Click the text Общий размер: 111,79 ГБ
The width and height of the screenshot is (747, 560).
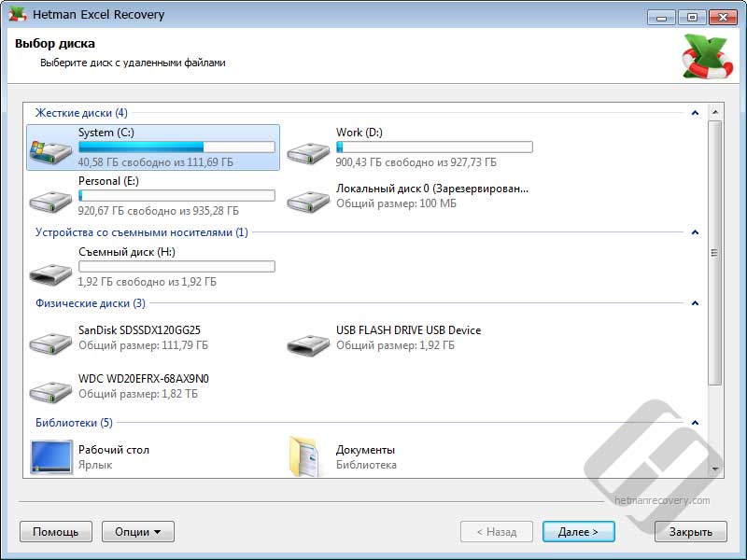[x=144, y=345]
